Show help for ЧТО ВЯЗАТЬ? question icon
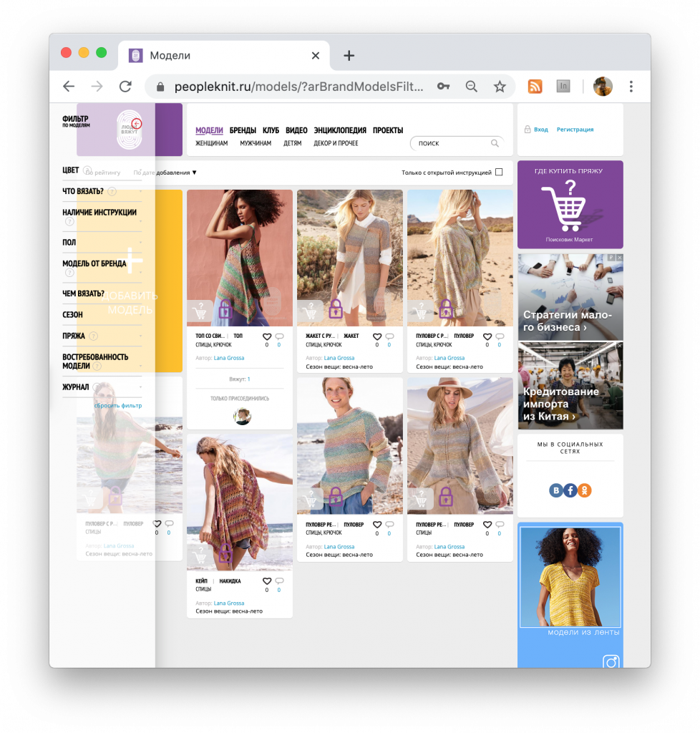The height and width of the screenshot is (733, 700). pyautogui.click(x=112, y=192)
